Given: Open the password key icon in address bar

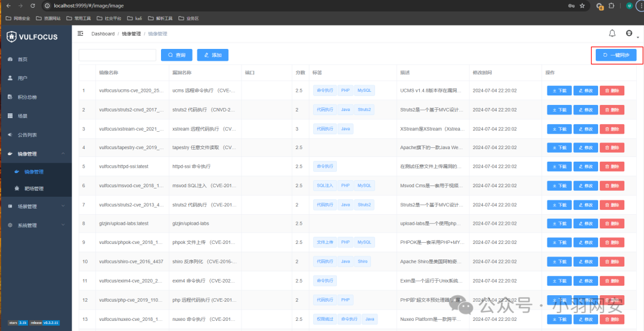Looking at the screenshot, I should click(x=571, y=6).
